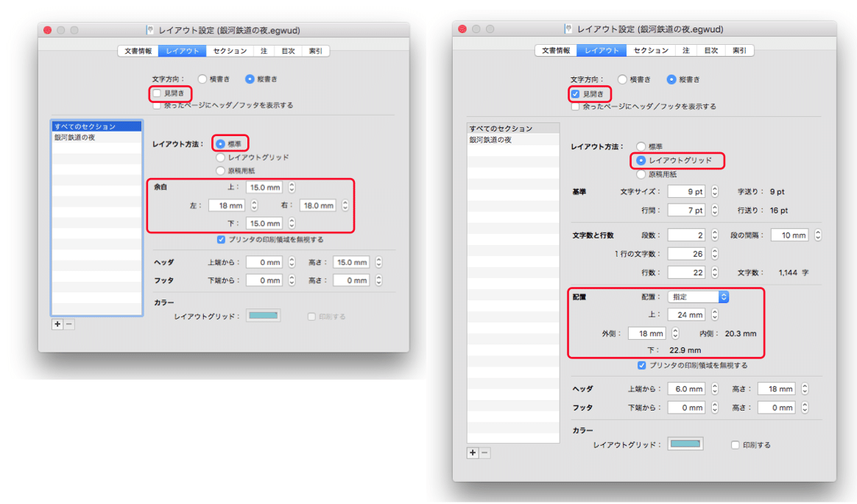This screenshot has height=504, width=857.
Task: Open the 文書情報 tab in left window
Action: point(138,51)
